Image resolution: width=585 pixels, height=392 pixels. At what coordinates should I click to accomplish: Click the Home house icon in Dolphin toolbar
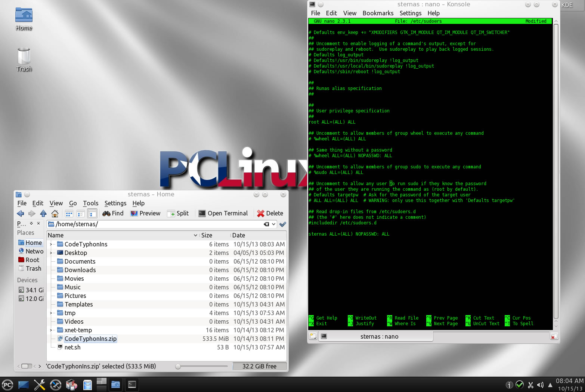click(55, 214)
